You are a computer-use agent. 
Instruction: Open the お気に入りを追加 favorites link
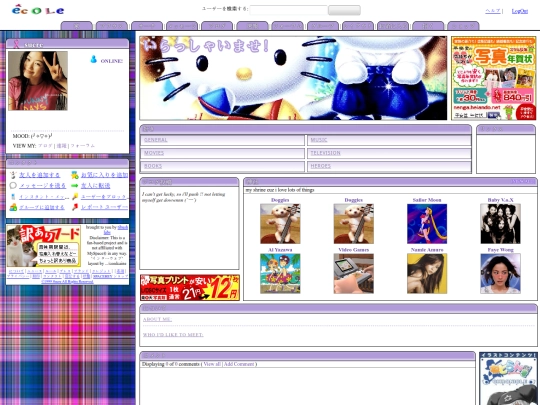[104, 175]
